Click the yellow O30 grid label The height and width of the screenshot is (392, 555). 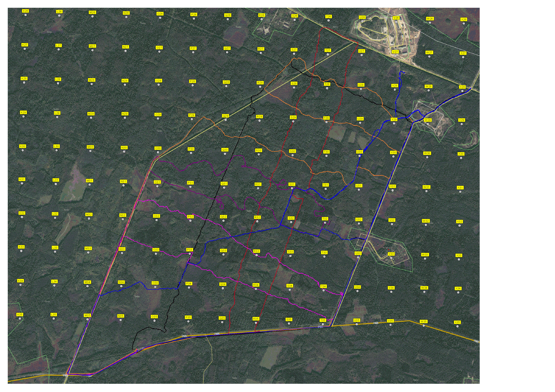pos(158,148)
